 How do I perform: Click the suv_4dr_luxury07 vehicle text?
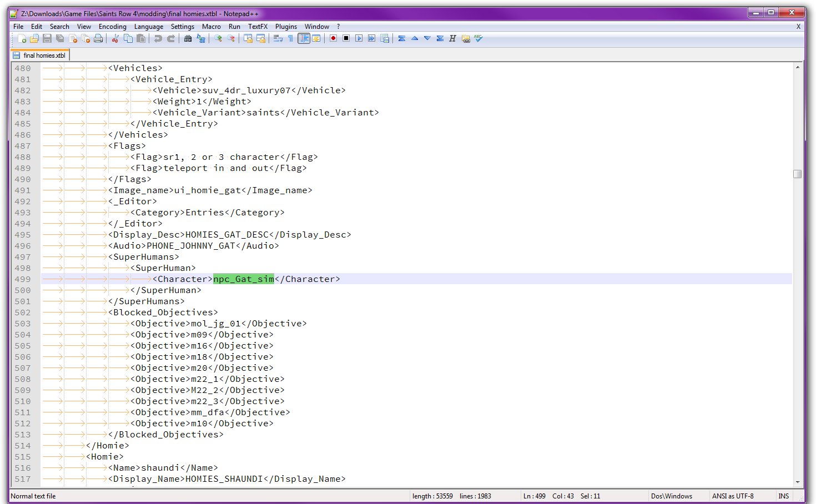point(246,90)
